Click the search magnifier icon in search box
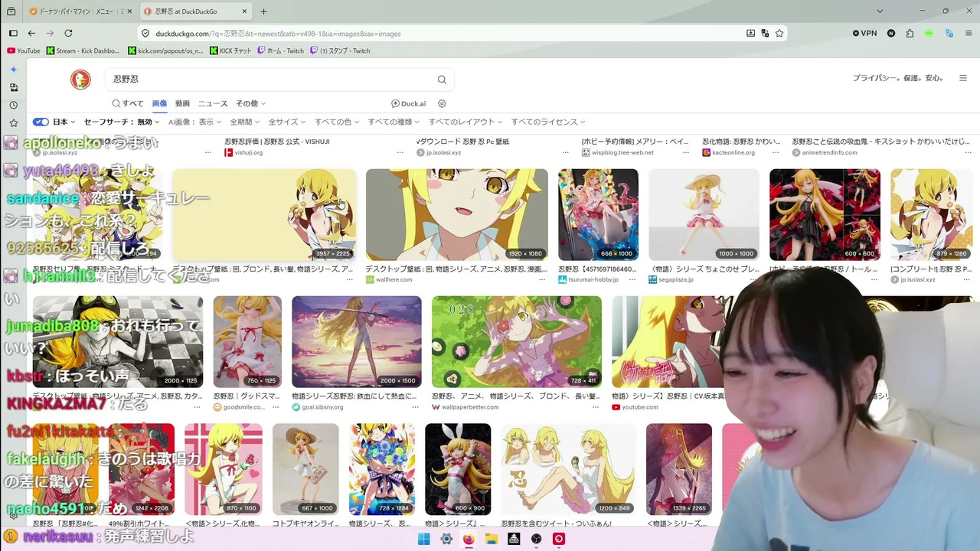This screenshot has width=980, height=551. (x=442, y=80)
